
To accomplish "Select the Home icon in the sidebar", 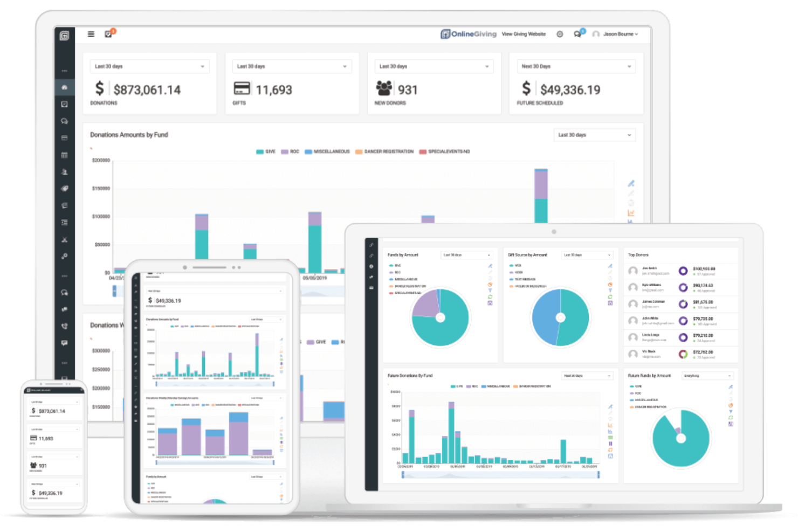I will (x=65, y=87).
